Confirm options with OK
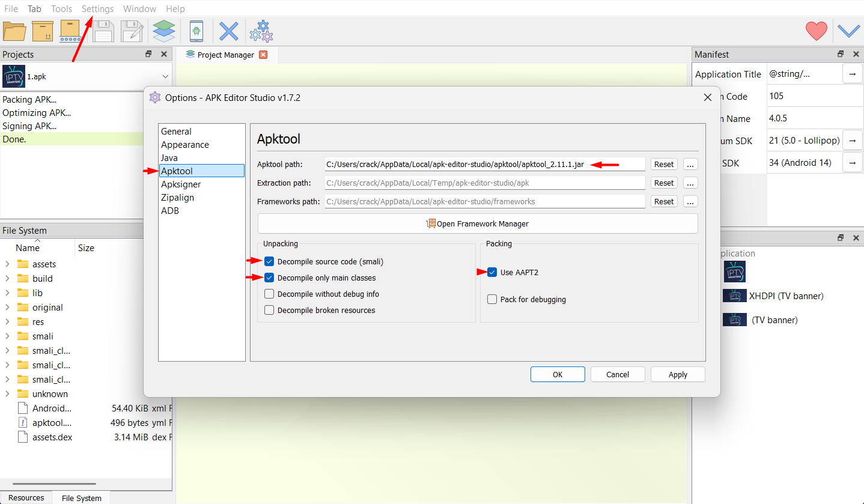Screen dimensions: 864x504 coord(558,374)
